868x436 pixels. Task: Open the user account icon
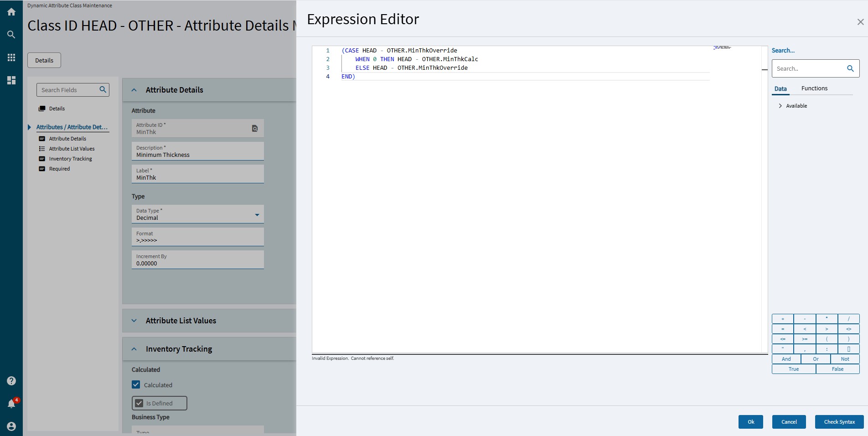[11, 426]
